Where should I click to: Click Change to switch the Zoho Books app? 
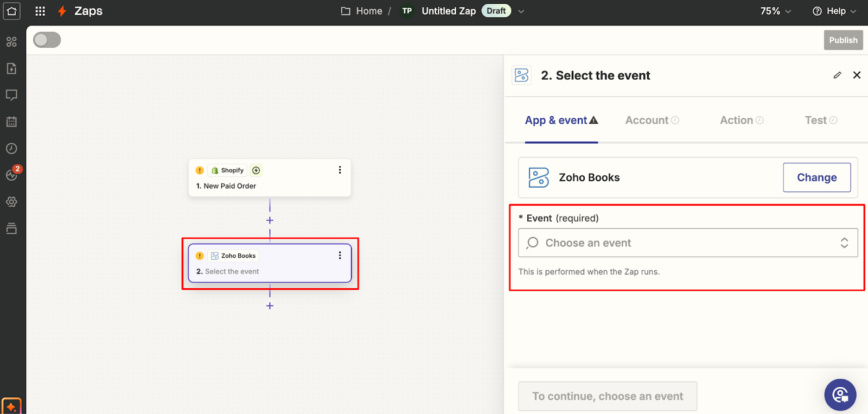tap(817, 177)
